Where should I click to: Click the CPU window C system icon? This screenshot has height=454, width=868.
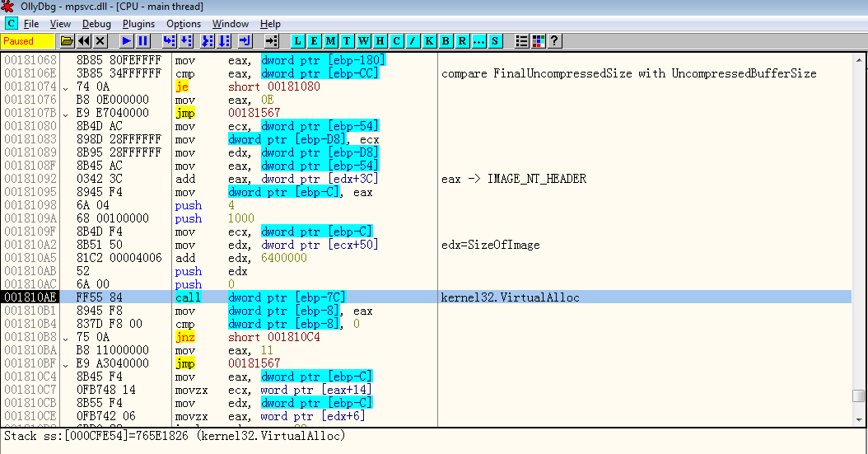[x=11, y=24]
